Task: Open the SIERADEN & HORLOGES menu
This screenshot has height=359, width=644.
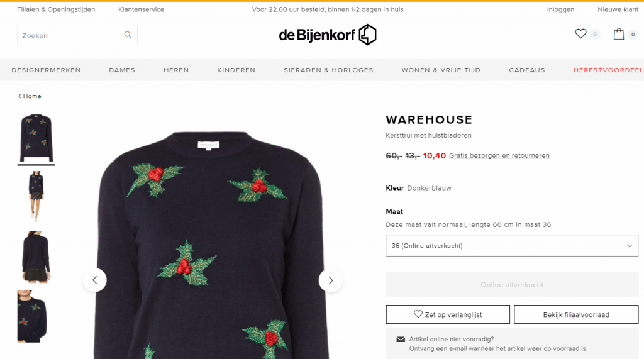Action: pos(328,70)
